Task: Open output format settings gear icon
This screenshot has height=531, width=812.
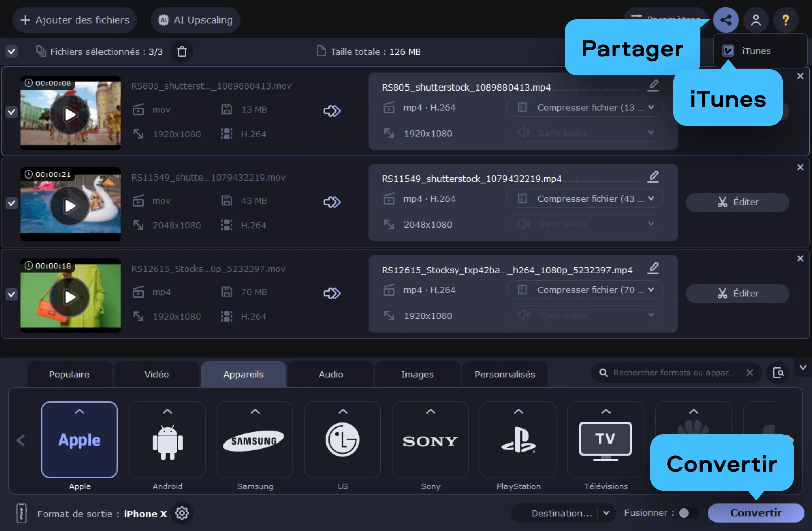Action: click(182, 513)
